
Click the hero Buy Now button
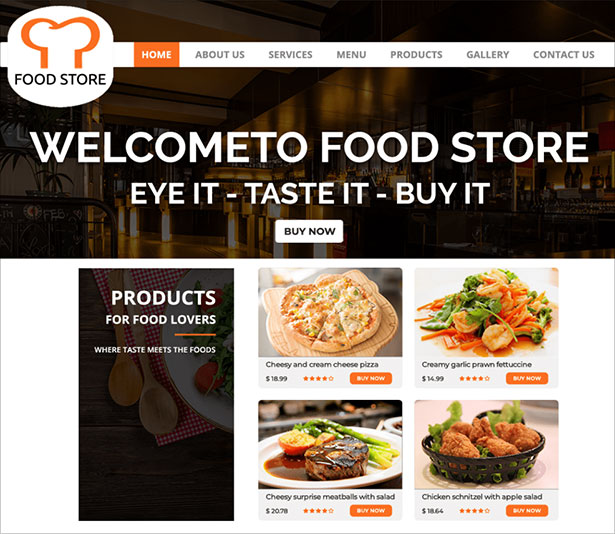tap(309, 231)
